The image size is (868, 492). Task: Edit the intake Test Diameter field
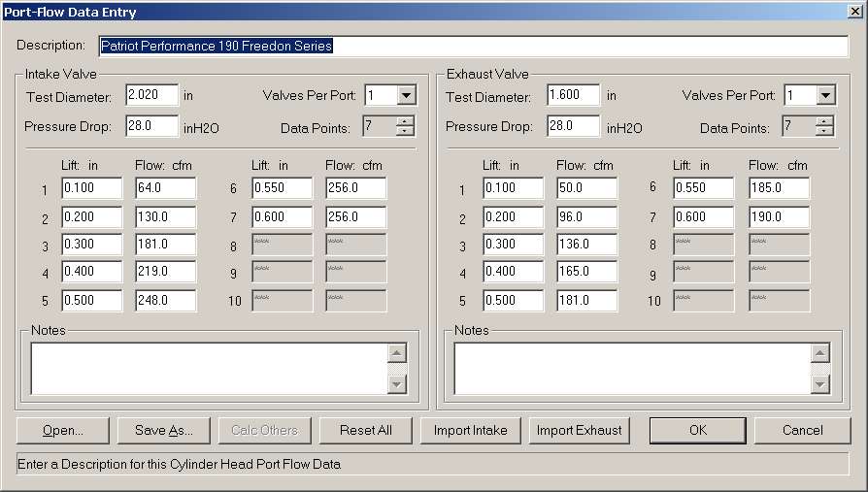(152, 95)
